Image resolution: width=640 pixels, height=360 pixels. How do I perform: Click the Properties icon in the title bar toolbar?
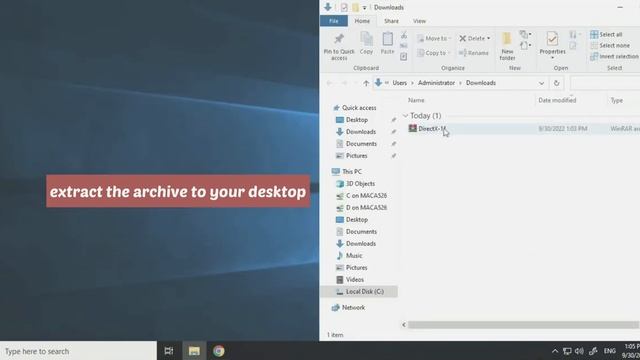tap(344, 7)
